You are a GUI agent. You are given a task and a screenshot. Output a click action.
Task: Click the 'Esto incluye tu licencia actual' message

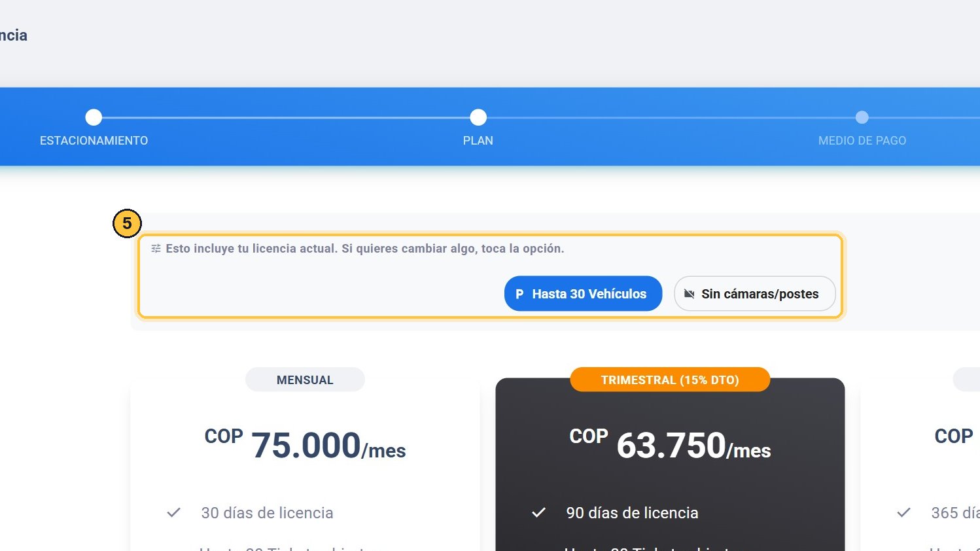[x=364, y=249]
